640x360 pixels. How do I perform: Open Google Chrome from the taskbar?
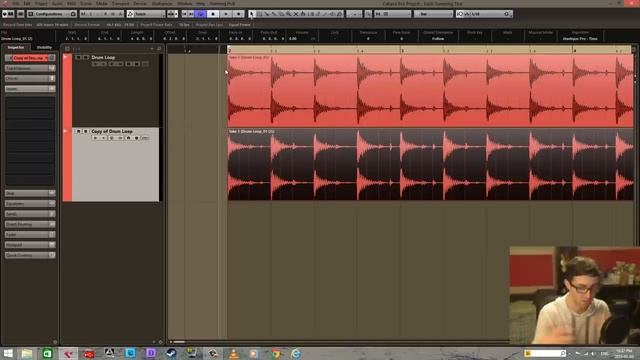click(276, 353)
